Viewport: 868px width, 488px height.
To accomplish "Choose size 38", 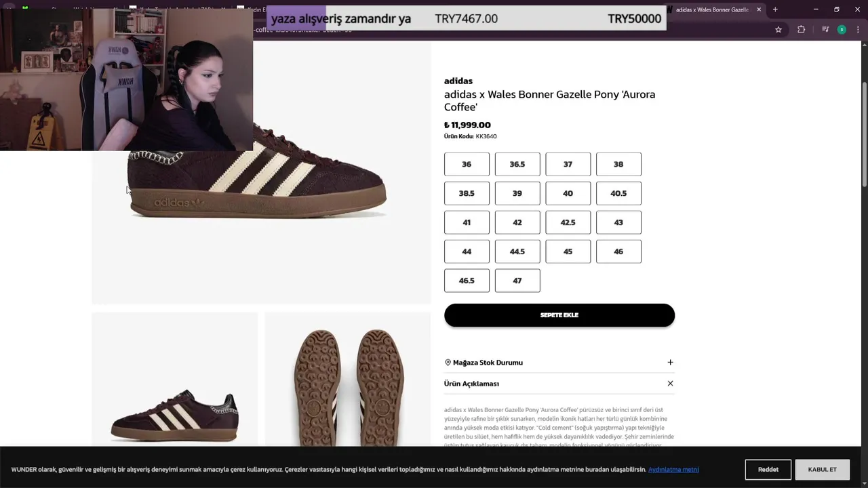I will (x=618, y=164).
